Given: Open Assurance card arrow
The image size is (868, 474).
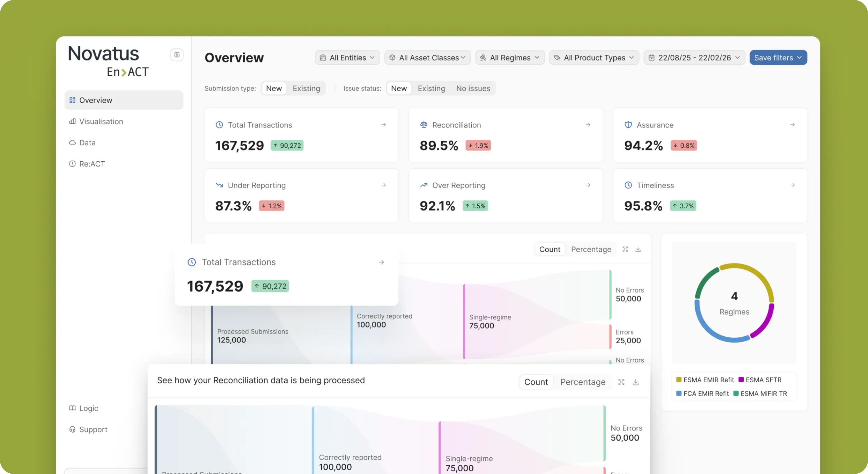Looking at the screenshot, I should (x=792, y=125).
